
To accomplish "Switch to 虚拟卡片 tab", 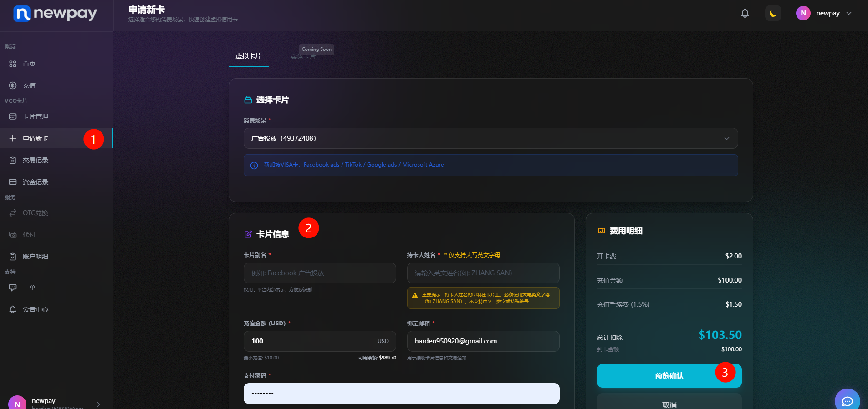I will coord(248,56).
